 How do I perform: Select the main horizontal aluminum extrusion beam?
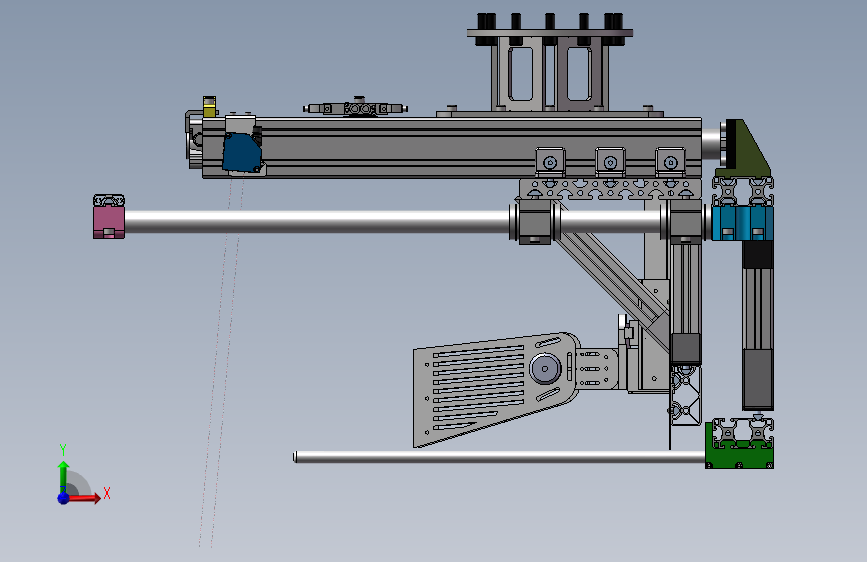[x=452, y=148]
